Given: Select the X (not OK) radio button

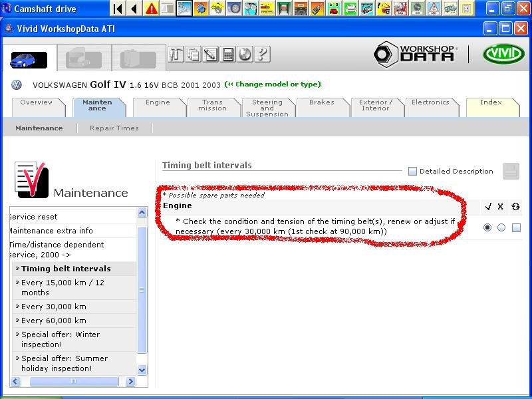Looking at the screenshot, I should tap(501, 227).
